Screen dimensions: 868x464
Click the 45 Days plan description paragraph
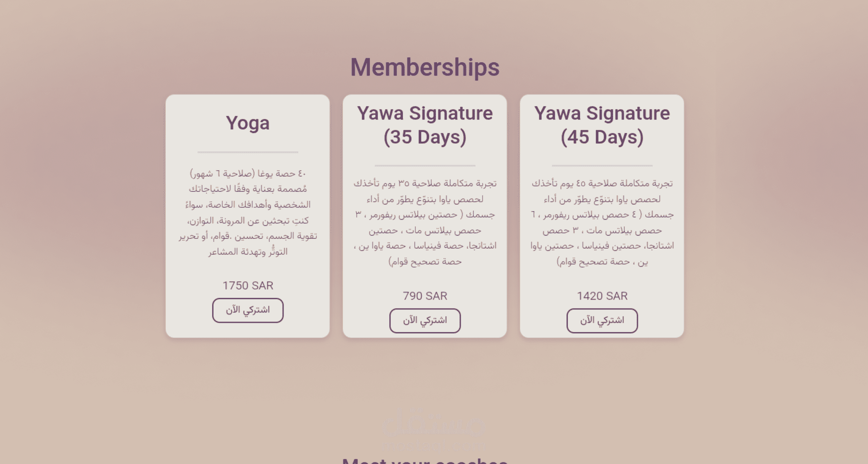[x=602, y=222]
